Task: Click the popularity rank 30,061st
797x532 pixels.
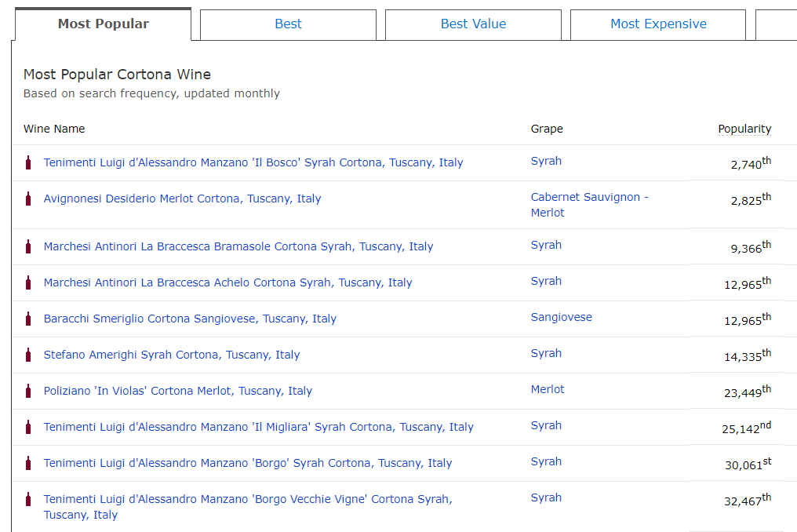Action: click(748, 464)
